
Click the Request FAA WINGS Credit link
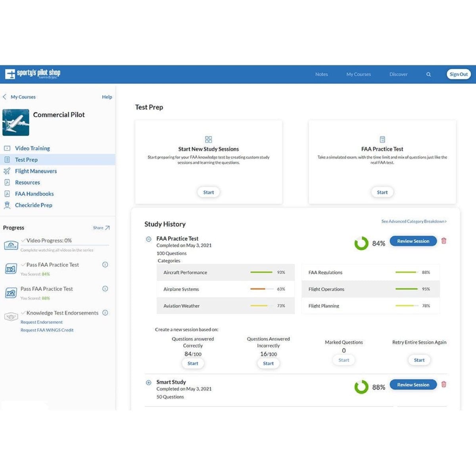[x=47, y=330]
